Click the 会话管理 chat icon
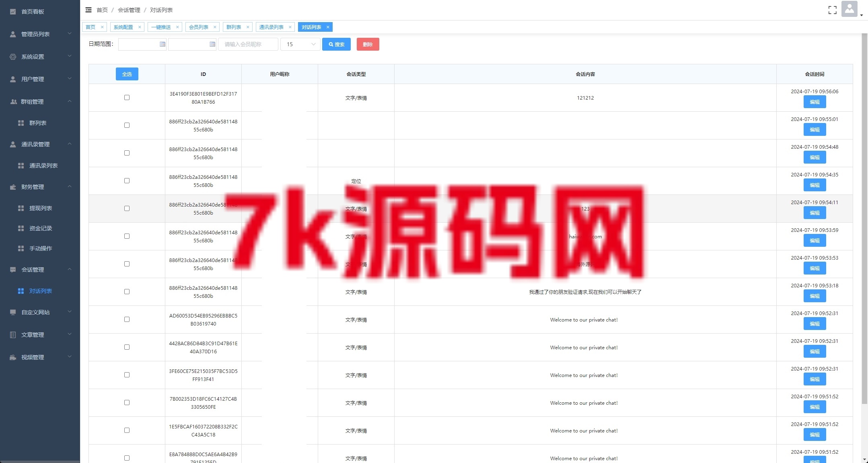The width and height of the screenshot is (868, 463). pos(13,270)
